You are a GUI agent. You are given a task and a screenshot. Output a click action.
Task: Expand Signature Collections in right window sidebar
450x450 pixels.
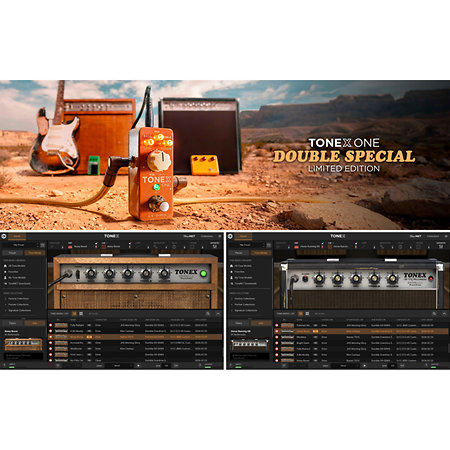[x=246, y=310]
